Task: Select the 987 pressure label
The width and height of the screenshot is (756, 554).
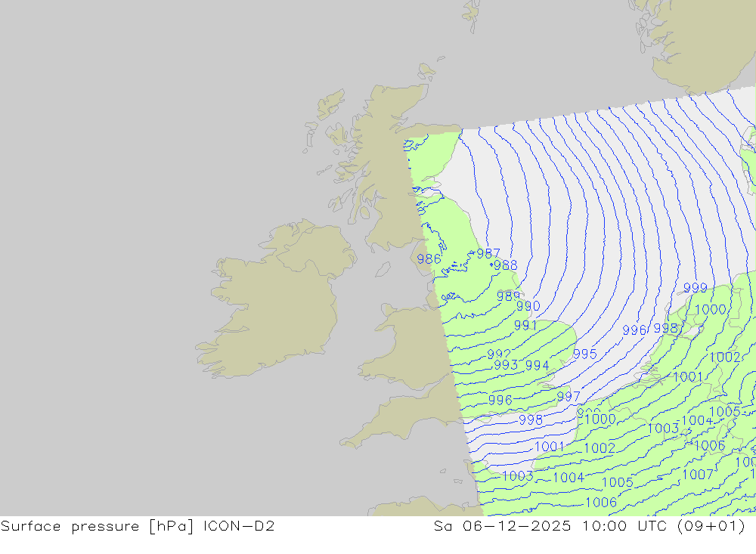Action: click(x=488, y=253)
